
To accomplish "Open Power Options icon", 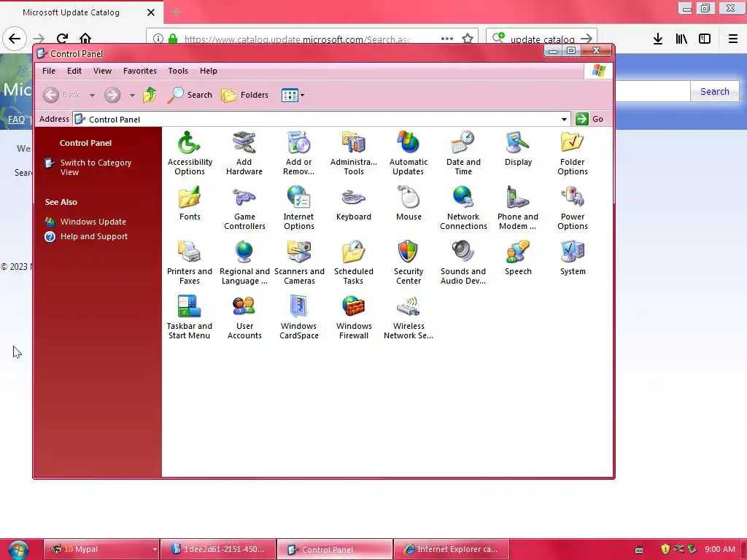I will point(572,208).
